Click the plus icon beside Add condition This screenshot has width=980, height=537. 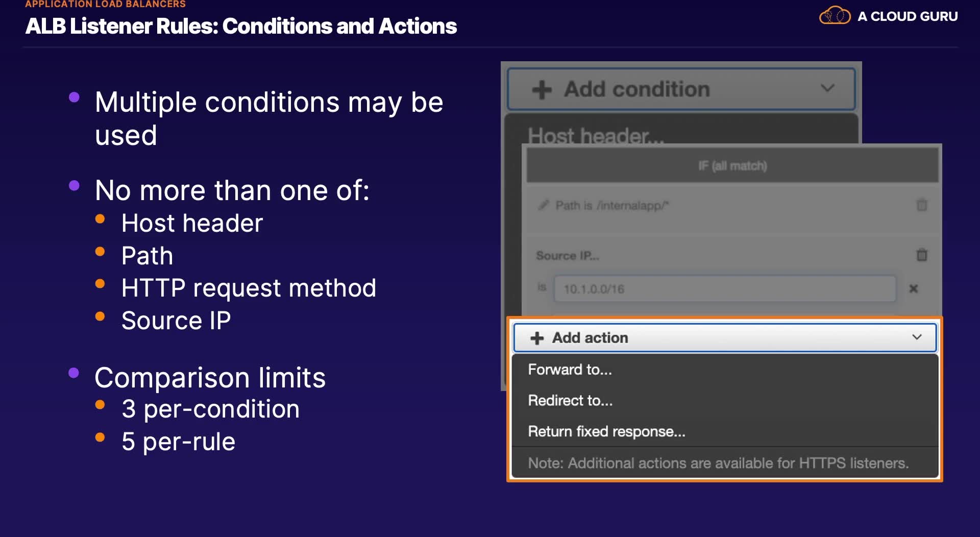point(542,90)
